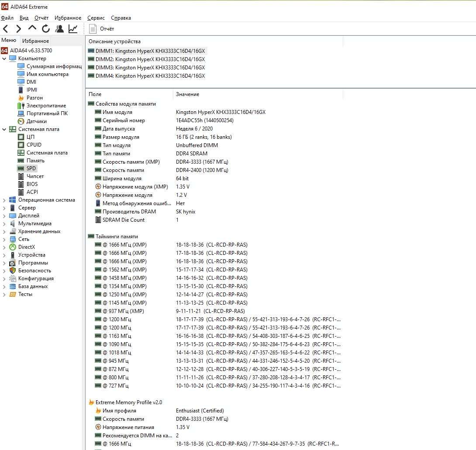Expand the База данных tree node
The width and height of the screenshot is (476, 450).
[4, 287]
